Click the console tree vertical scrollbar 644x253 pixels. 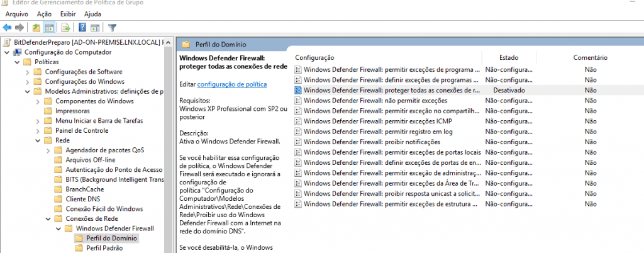168,143
